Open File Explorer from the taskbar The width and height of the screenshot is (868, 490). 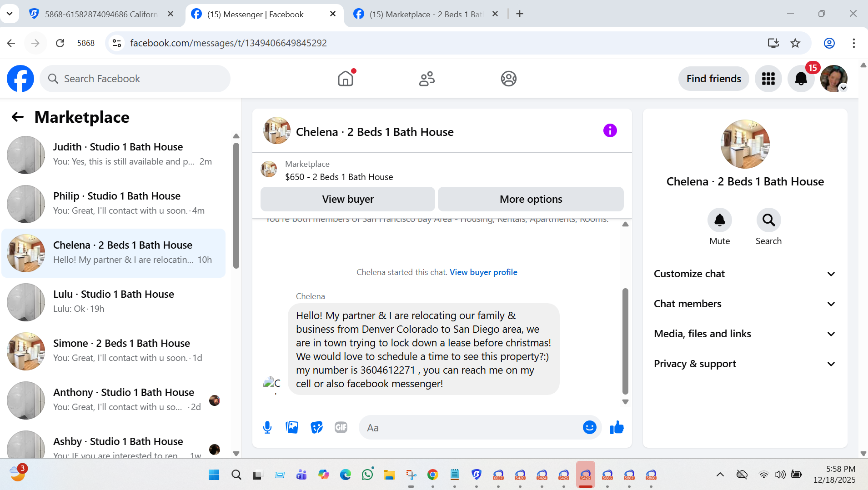pos(389,475)
